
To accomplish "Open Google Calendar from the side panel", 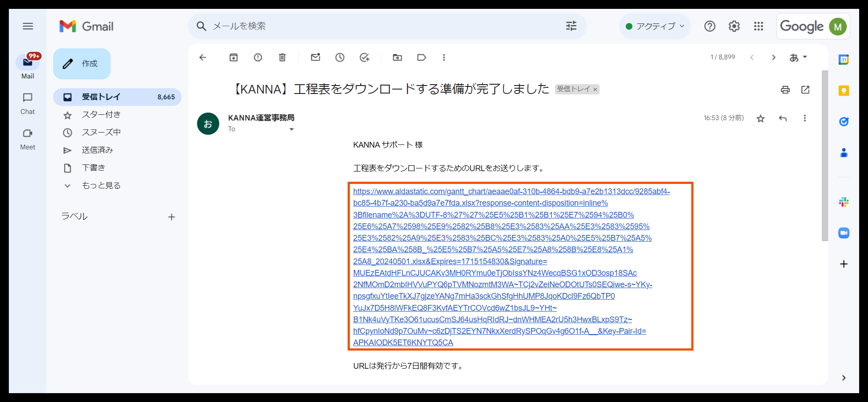I will (x=844, y=60).
